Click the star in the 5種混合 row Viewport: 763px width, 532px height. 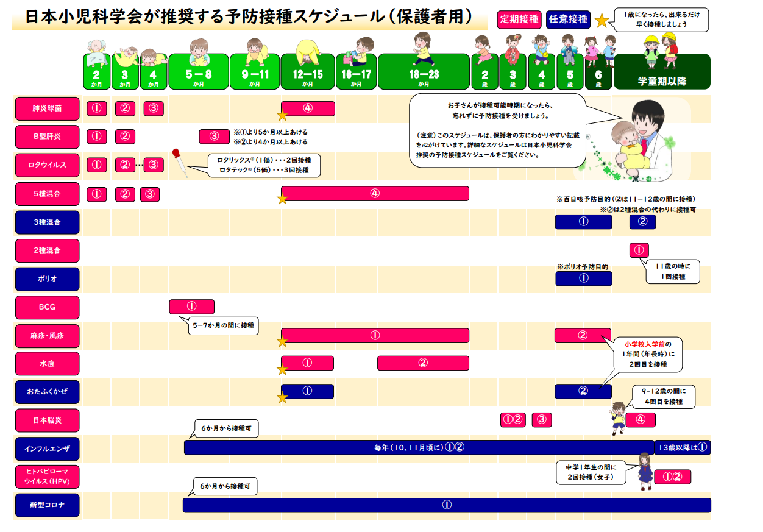[x=282, y=199]
